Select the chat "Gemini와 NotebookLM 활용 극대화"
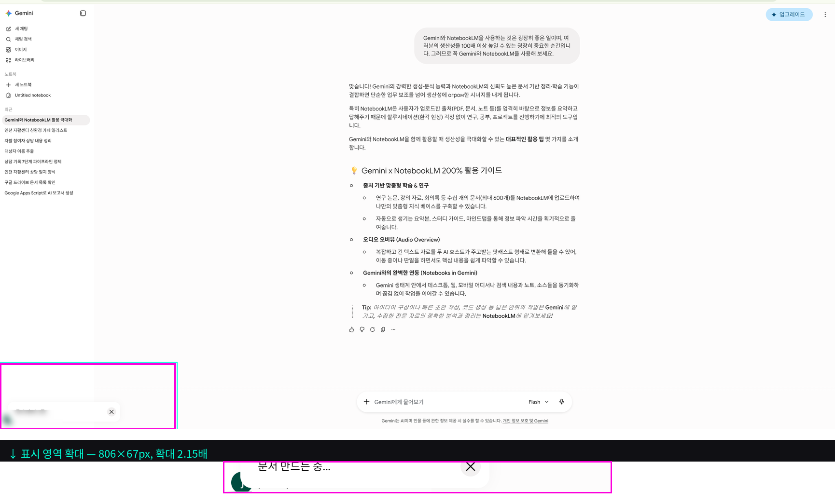 (45, 120)
